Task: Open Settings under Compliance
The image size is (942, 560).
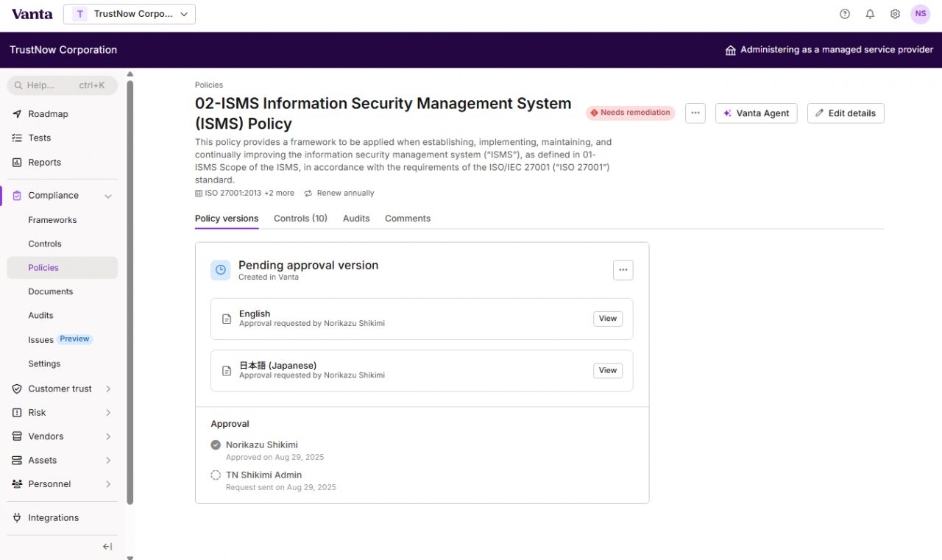Action: [44, 364]
